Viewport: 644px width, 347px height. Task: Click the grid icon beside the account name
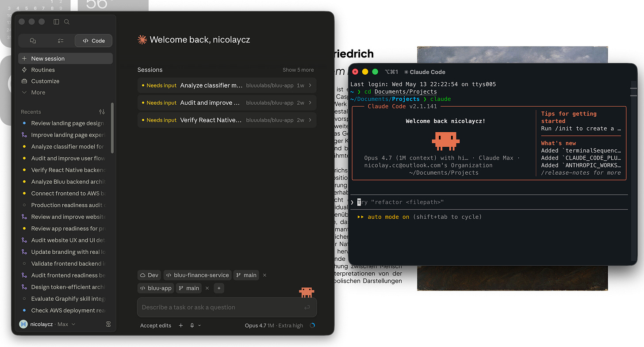point(108,324)
